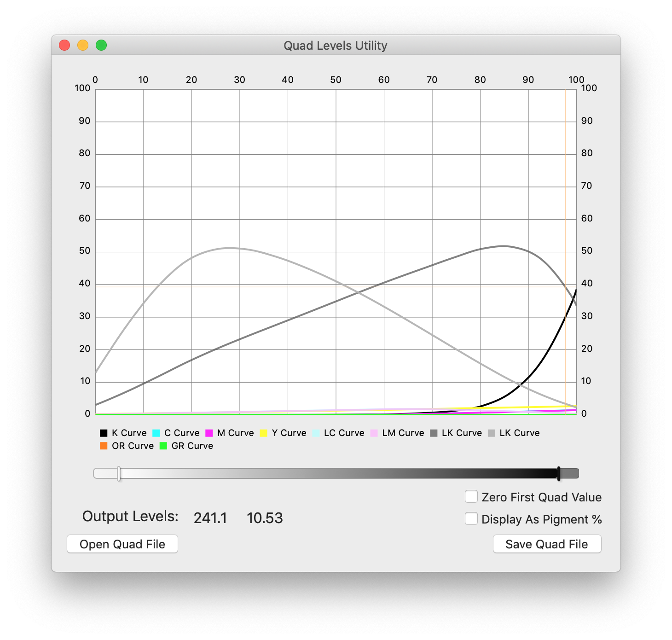Viewport: 672px width, 640px height.
Task: Click the K Curve legend label
Action: [x=129, y=433]
